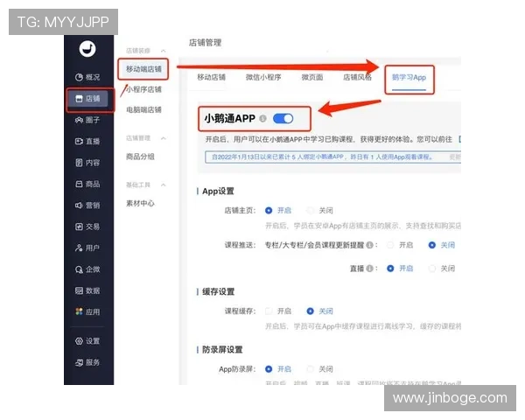
Task: Switch to the 微页面 tab
Action: click(x=312, y=77)
